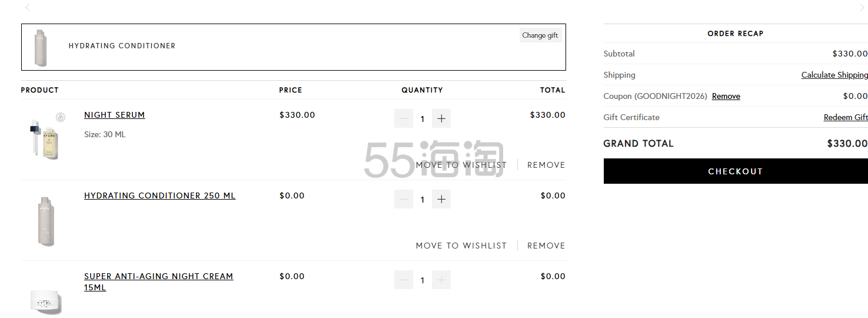Open Hydrating Conditioner 250 ML product page
868x318 pixels.
point(159,196)
